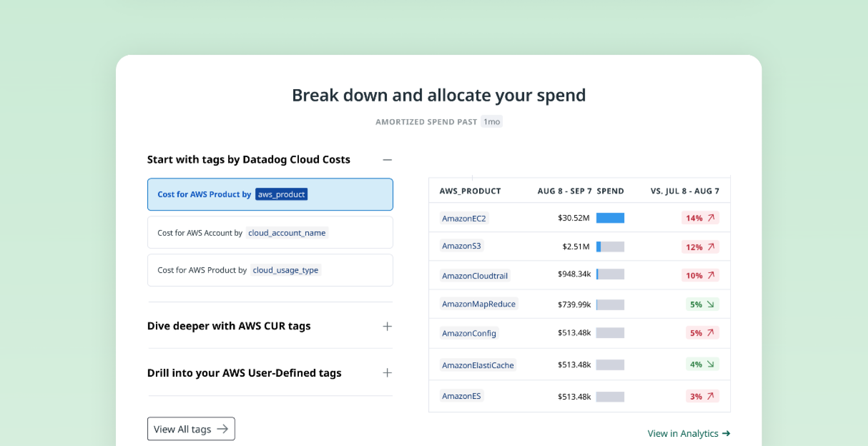The height and width of the screenshot is (446, 868).
Task: Select Cost for AWS Product by cloud_usage_type
Action: (270, 270)
